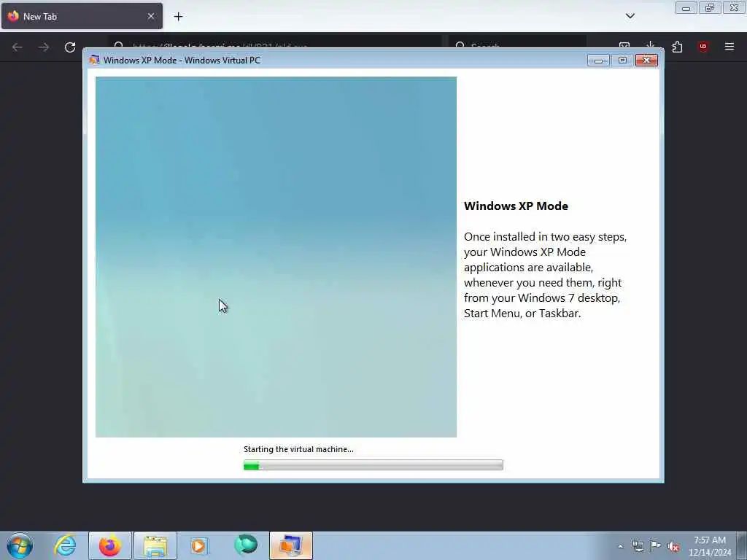
Task: Click the blue XP Mode preview image
Action: pyautogui.click(x=276, y=257)
